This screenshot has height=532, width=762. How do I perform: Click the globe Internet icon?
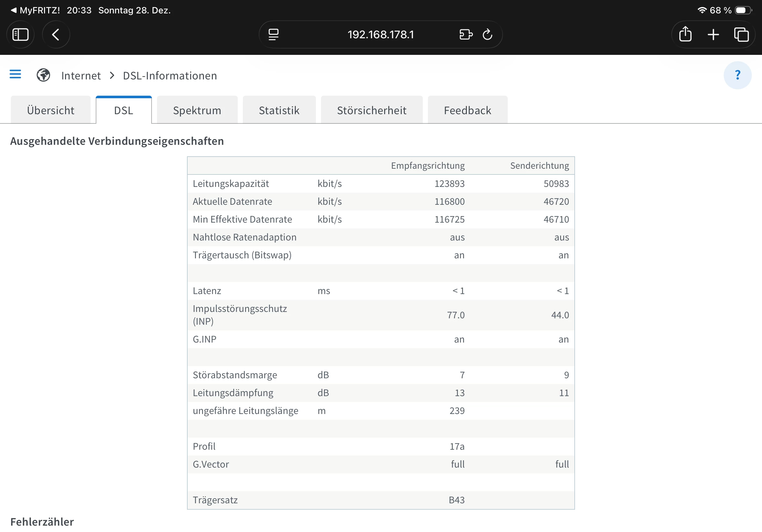click(43, 75)
